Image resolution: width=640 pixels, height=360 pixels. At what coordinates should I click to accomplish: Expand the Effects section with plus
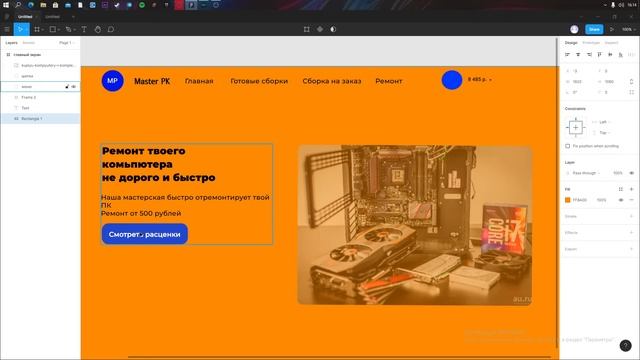pyautogui.click(x=631, y=233)
